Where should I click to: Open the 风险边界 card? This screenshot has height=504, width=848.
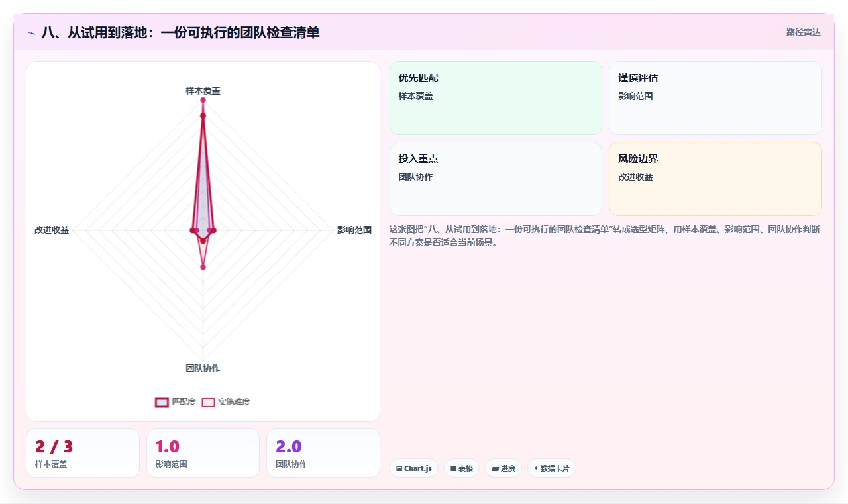[715, 179]
